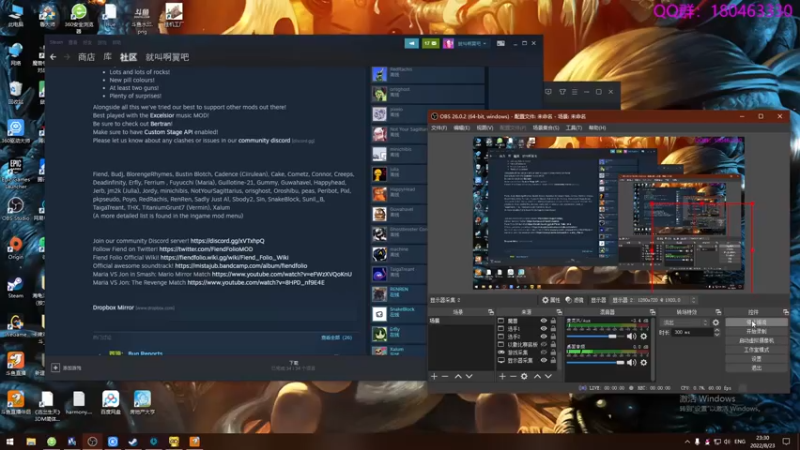The height and width of the screenshot is (450, 800).
Task: Toggle lock on 显示器采集 source
Action: (x=553, y=360)
